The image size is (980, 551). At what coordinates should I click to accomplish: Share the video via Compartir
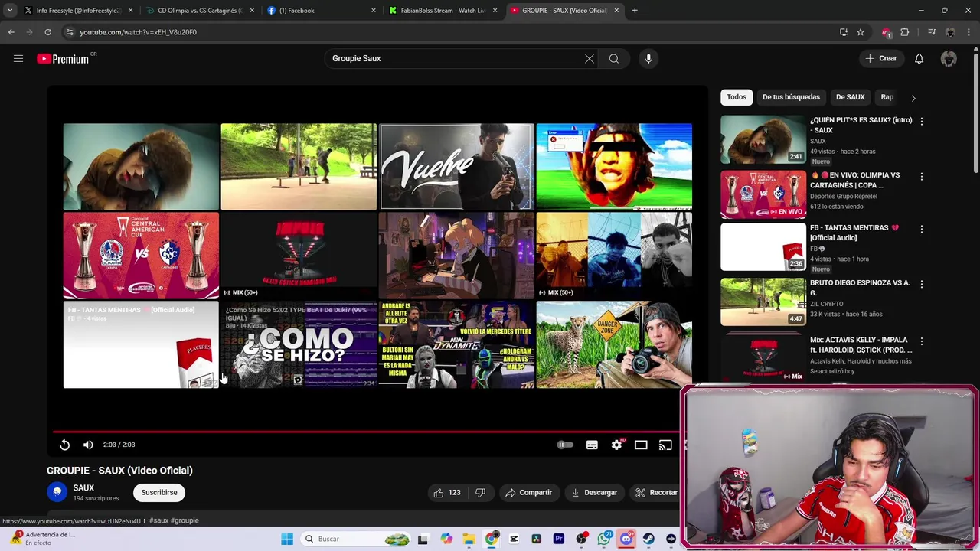click(528, 492)
